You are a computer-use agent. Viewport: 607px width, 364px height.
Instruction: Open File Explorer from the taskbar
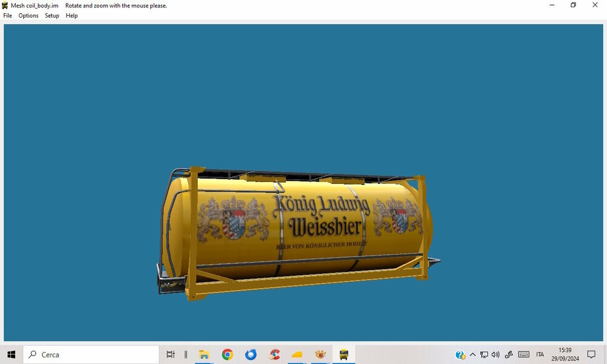pyautogui.click(x=204, y=354)
